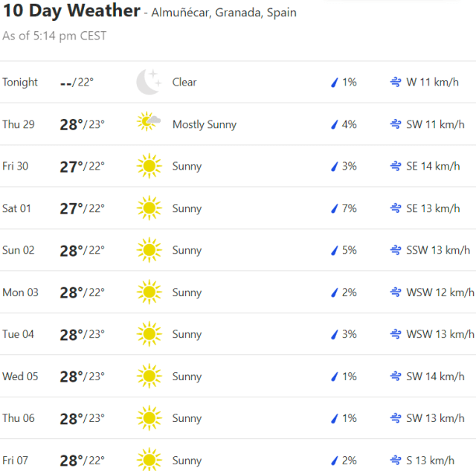Image resolution: width=476 pixels, height=471 pixels.
Task: Click the wind icon for Wed 05
Action: (396, 377)
